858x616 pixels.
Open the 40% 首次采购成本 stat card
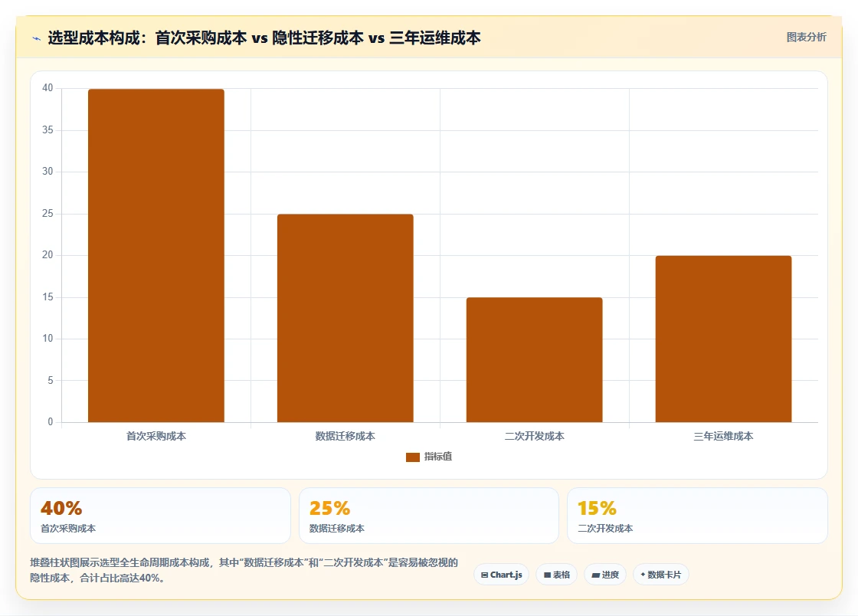(160, 516)
